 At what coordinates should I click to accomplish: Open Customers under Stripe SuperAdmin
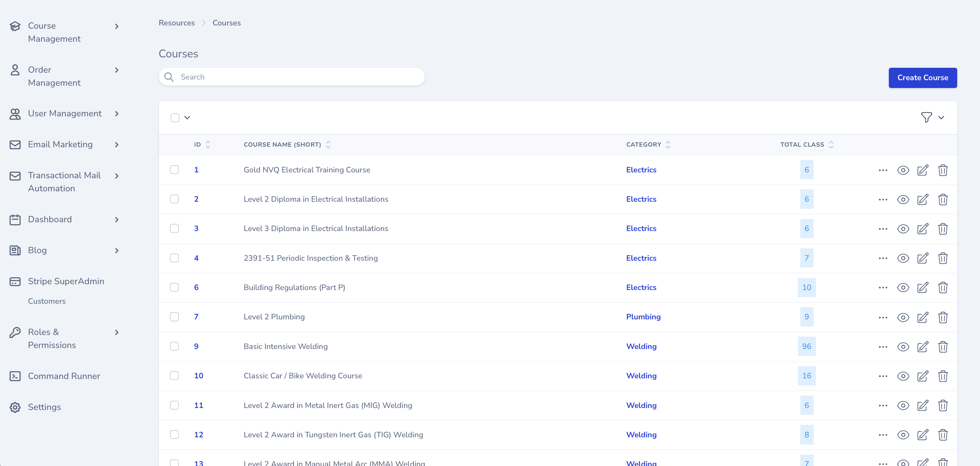47,301
